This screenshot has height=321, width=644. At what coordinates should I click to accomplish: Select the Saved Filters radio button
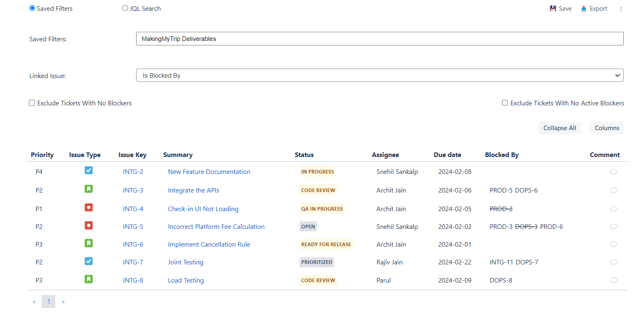pyautogui.click(x=32, y=8)
